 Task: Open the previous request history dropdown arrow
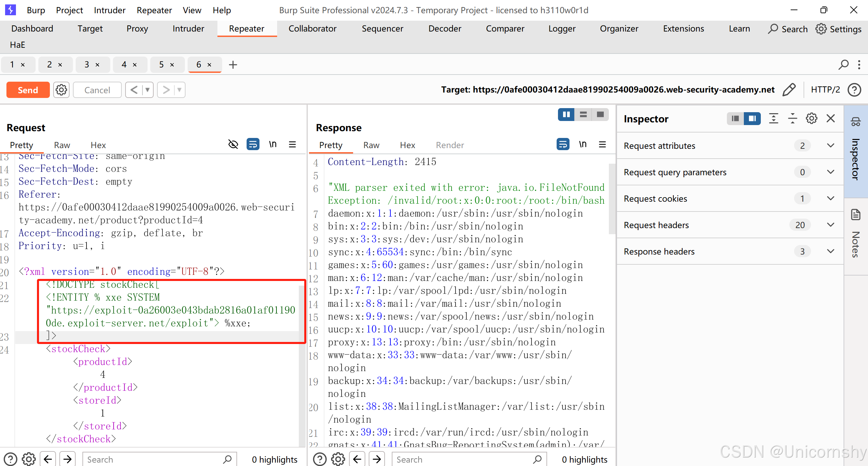[148, 90]
